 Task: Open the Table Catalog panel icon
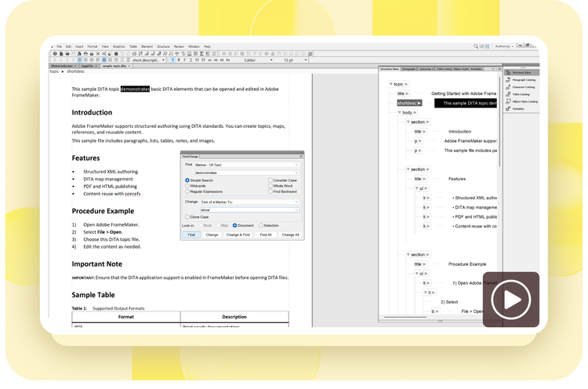pos(508,94)
